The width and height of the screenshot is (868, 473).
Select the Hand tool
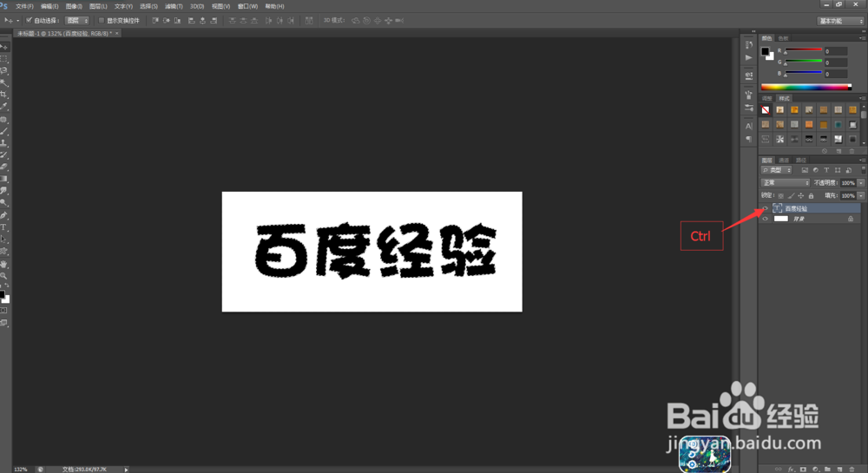(3, 264)
